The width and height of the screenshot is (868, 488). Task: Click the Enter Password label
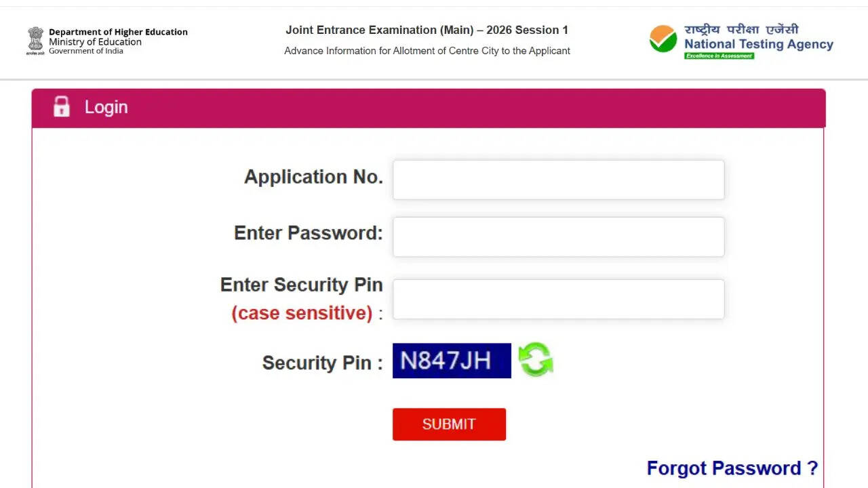coord(308,233)
